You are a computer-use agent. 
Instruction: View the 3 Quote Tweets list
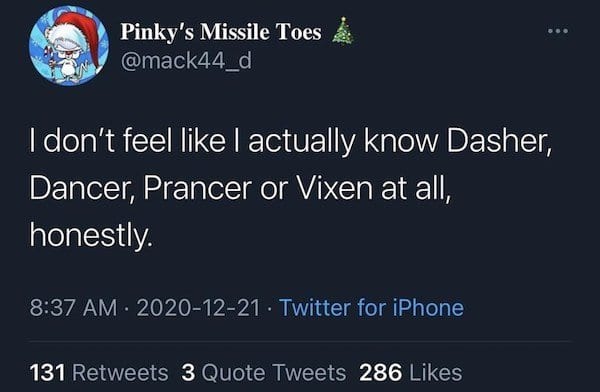pos(264,373)
